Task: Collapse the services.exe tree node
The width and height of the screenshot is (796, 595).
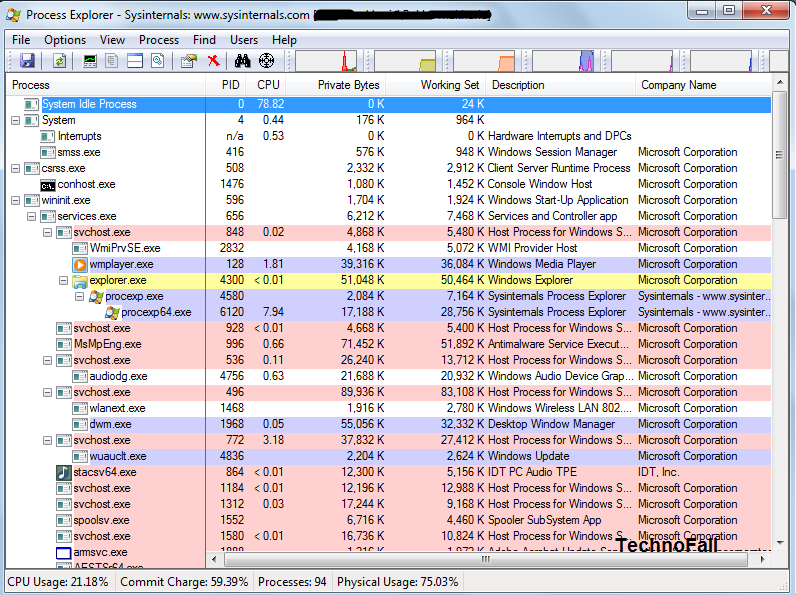Action: click(x=31, y=217)
